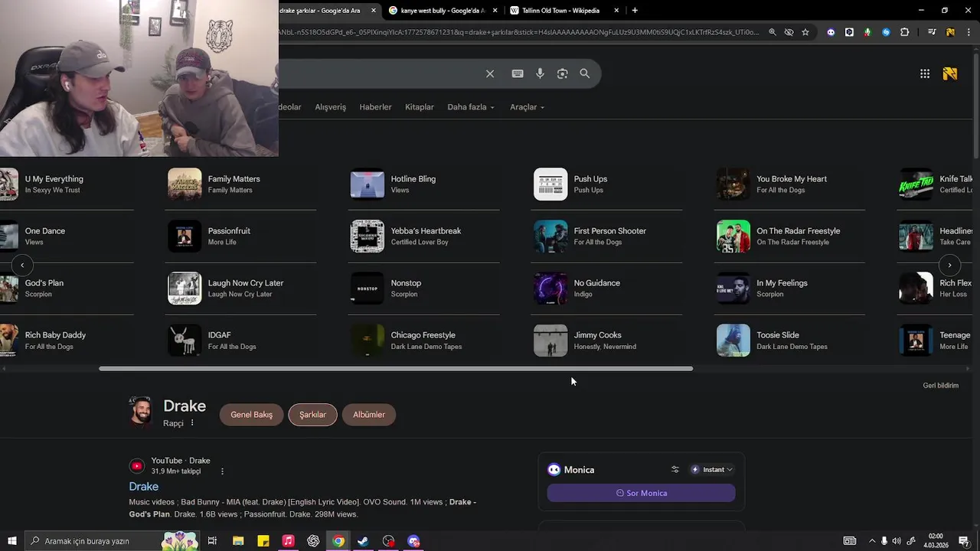This screenshot has width=980, height=551.
Task: Select the Şarkılar chip
Action: point(312,415)
